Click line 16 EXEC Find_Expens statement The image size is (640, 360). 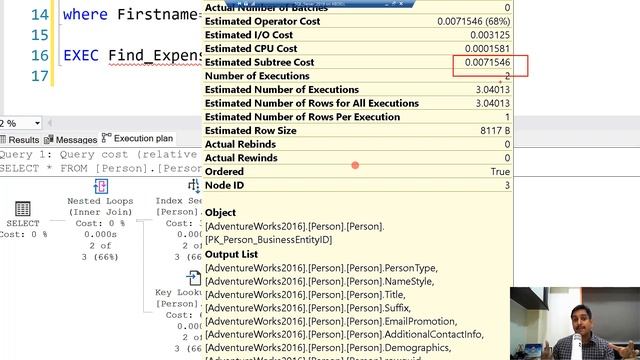click(x=132, y=56)
